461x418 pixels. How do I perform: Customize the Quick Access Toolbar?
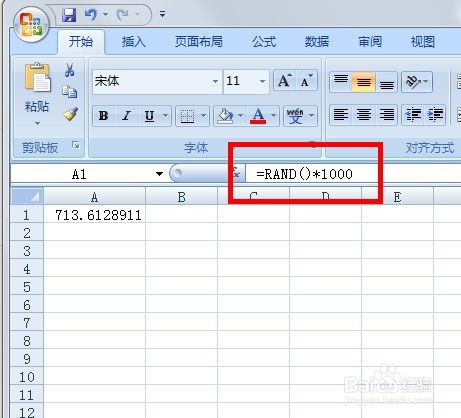[162, 14]
